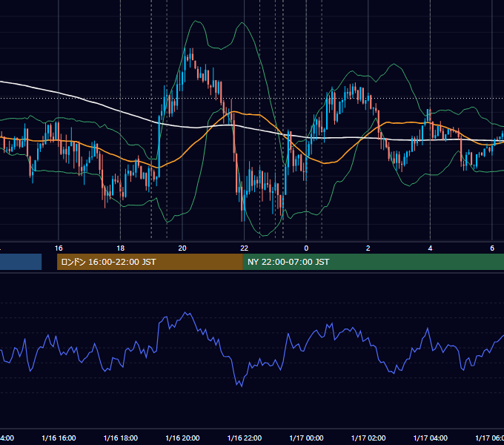Click the blue session bar at far left
Screen dimensions: 504x445
click(21, 262)
